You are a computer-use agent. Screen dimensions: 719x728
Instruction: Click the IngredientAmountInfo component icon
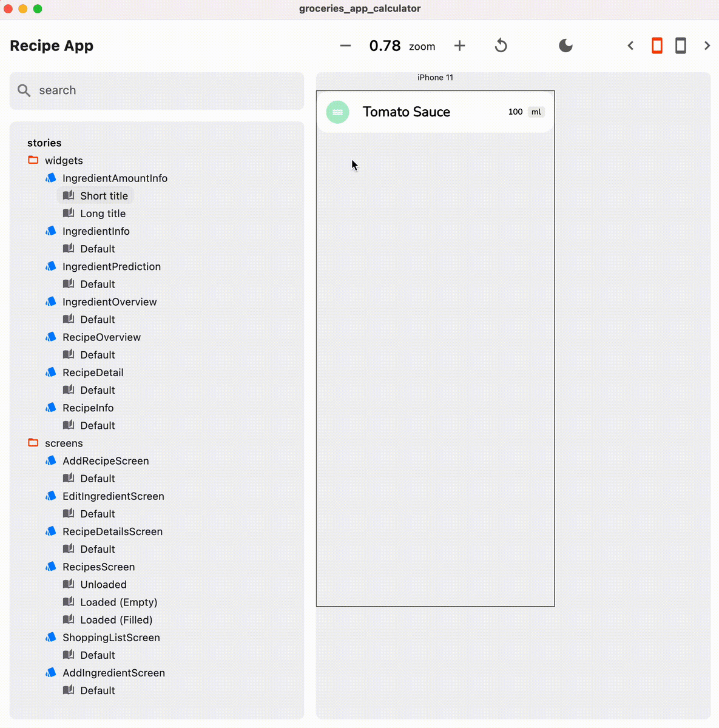click(51, 178)
